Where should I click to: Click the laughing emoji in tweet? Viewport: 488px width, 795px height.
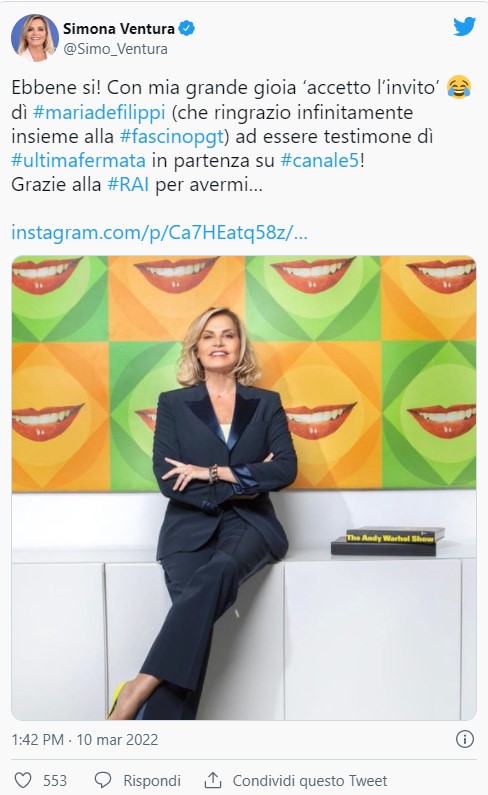coord(459,87)
